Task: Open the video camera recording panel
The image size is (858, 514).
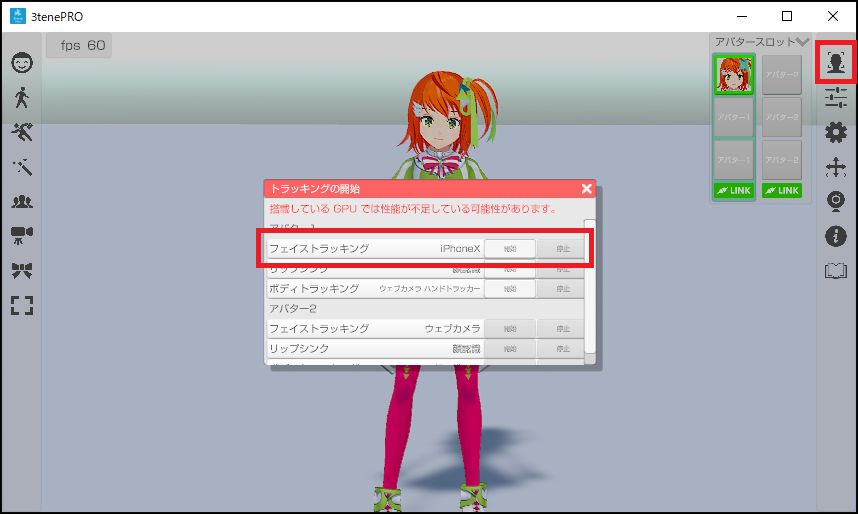Action: (22, 235)
